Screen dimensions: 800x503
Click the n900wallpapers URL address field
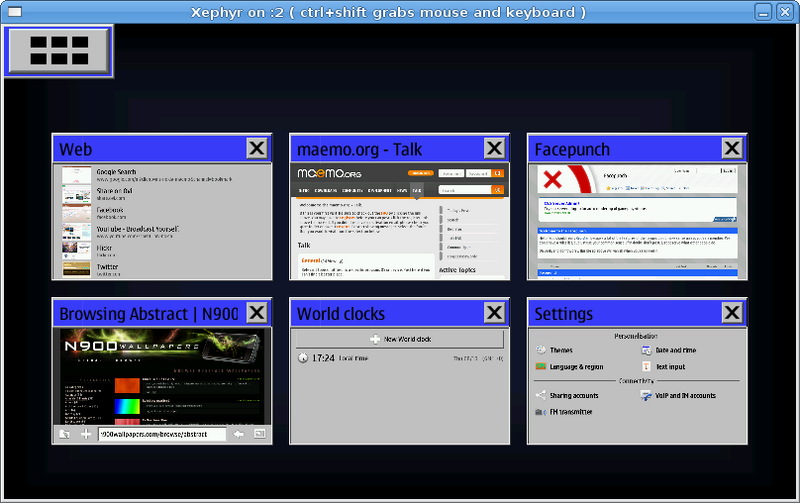(160, 434)
